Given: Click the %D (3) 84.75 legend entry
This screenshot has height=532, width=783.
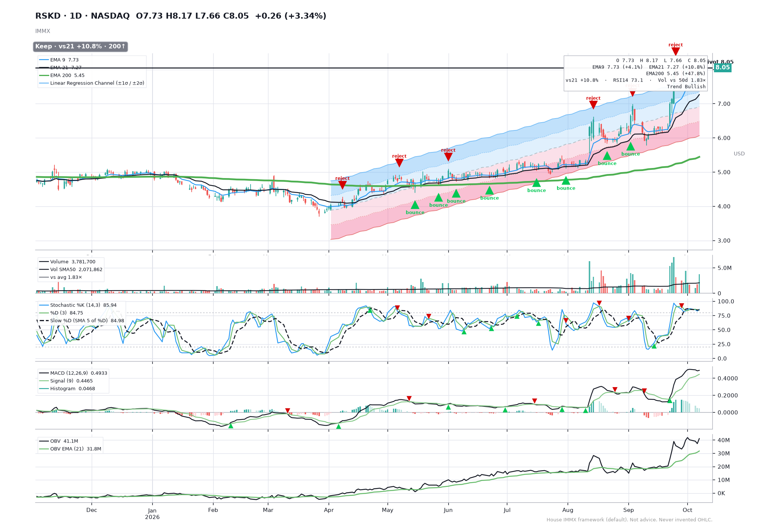Looking at the screenshot, I should 61,313.
